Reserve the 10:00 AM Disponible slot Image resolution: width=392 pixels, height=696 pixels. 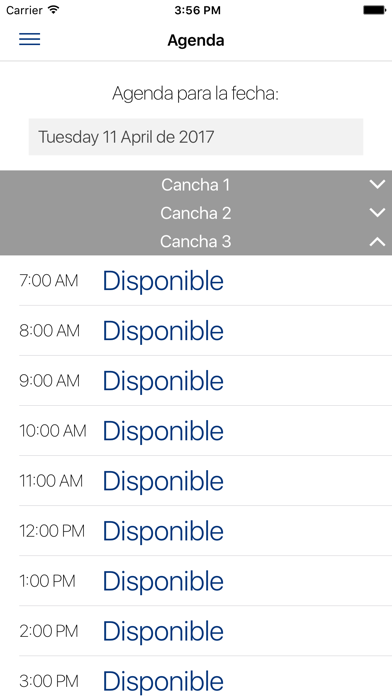click(163, 431)
